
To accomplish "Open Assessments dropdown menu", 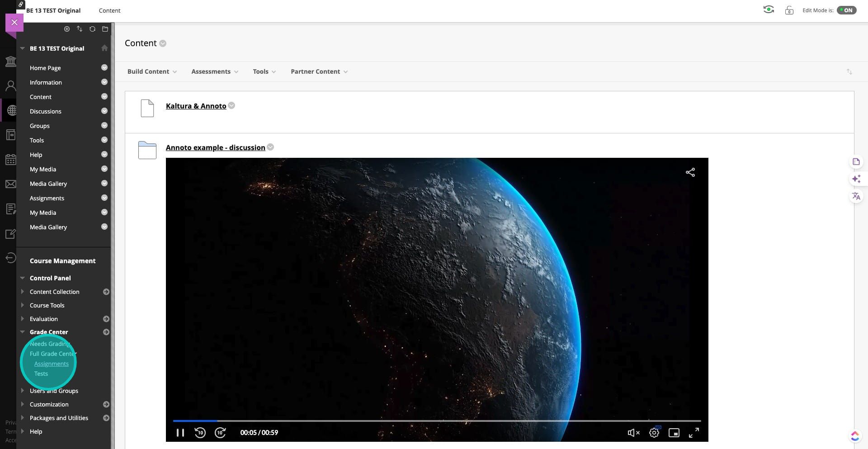I will coord(214,71).
